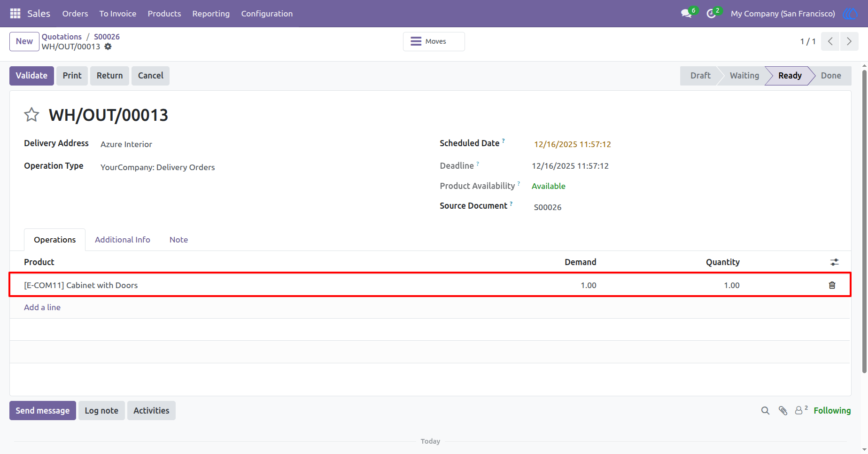
Task: Click the Scheduled Date field
Action: pos(573,144)
